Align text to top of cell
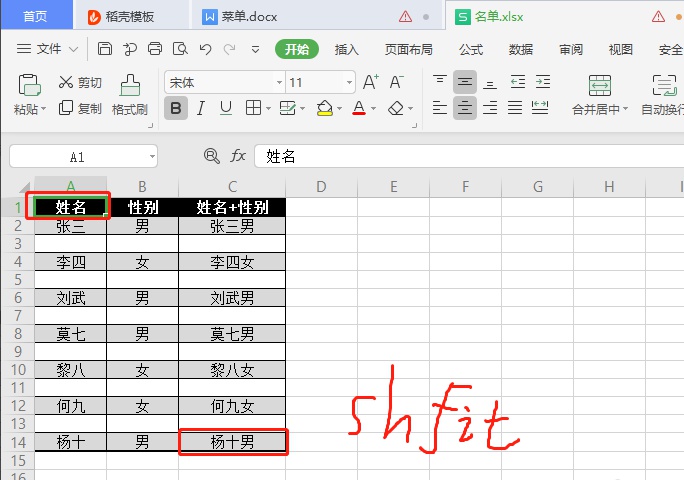Image resolution: width=684 pixels, height=480 pixels. click(440, 81)
